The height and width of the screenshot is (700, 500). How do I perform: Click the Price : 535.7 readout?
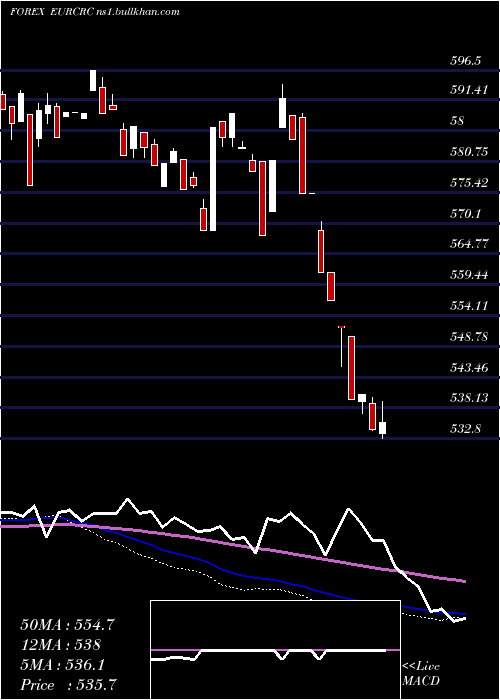[x=70, y=685]
